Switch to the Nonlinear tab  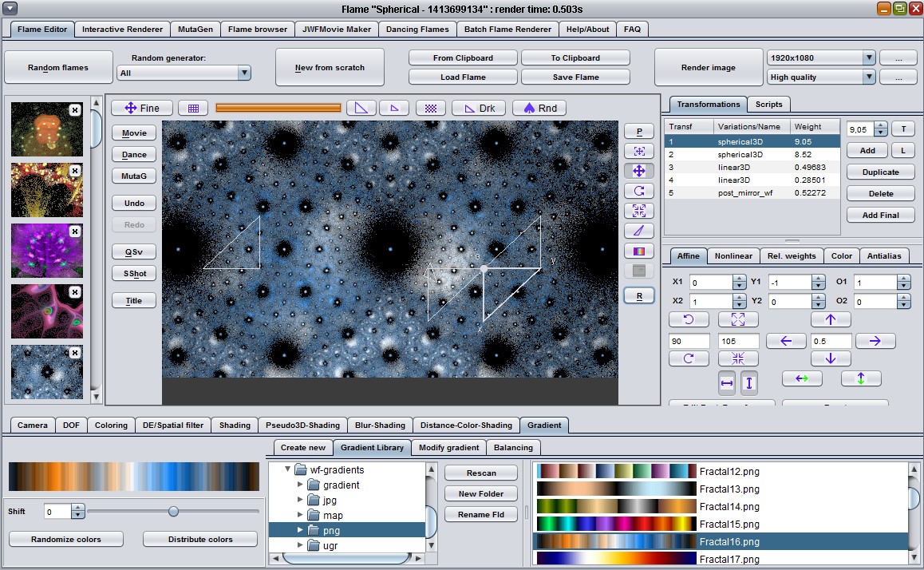coord(732,255)
